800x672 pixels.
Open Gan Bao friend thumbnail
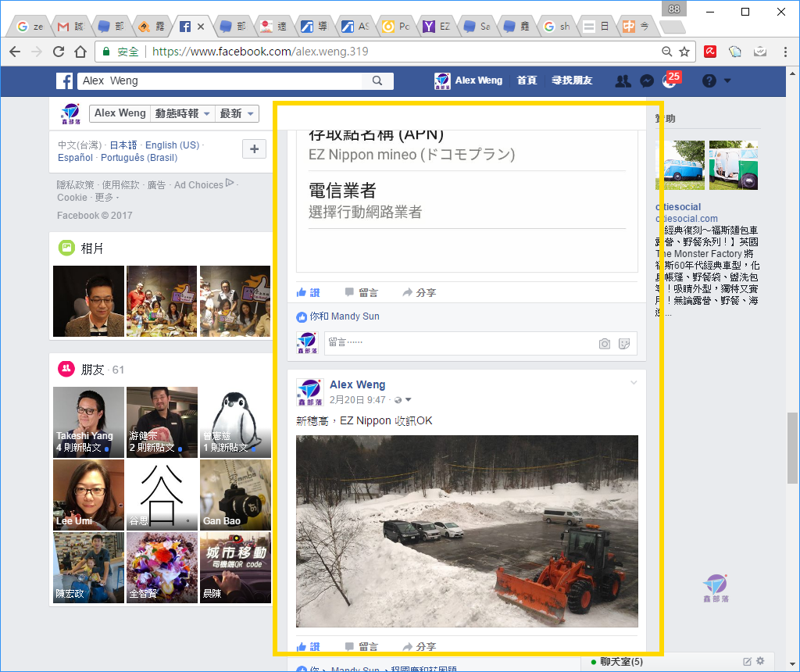pos(235,495)
